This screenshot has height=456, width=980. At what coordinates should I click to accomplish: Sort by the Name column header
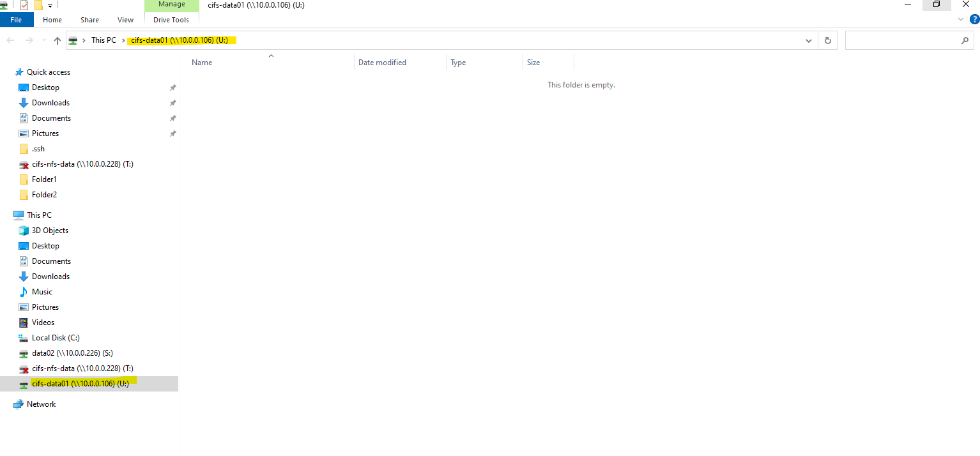271,63
